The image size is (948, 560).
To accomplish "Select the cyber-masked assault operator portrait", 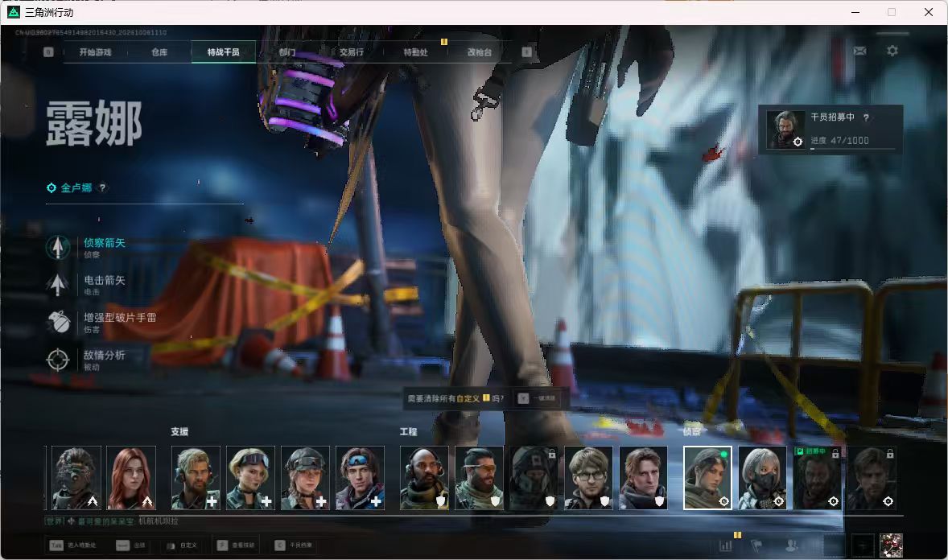I will click(x=76, y=478).
